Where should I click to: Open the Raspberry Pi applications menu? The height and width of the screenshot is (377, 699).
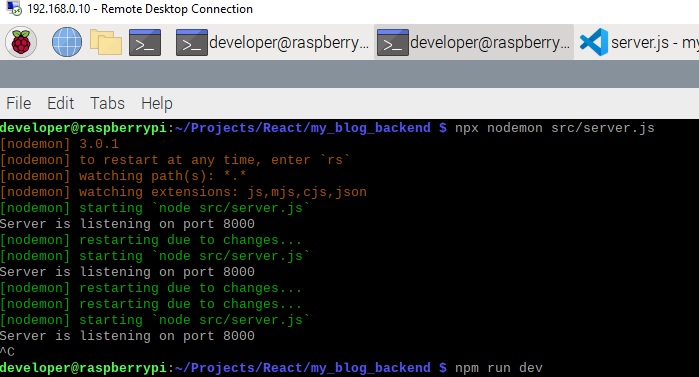[x=21, y=42]
